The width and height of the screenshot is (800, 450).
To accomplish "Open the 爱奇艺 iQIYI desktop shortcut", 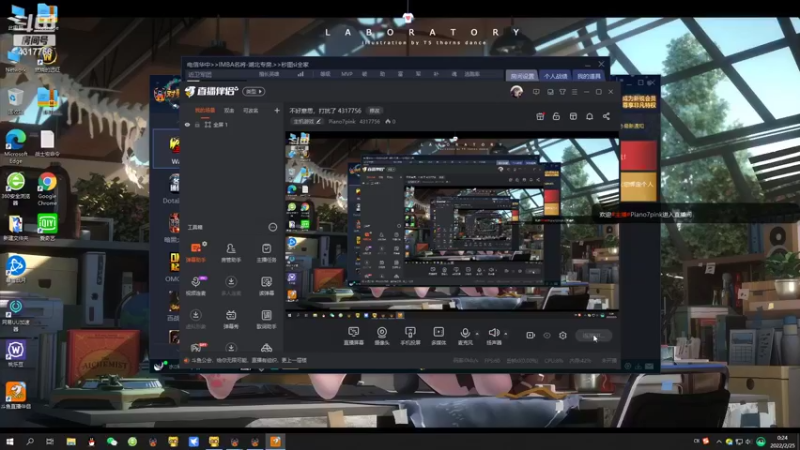I will (47, 227).
